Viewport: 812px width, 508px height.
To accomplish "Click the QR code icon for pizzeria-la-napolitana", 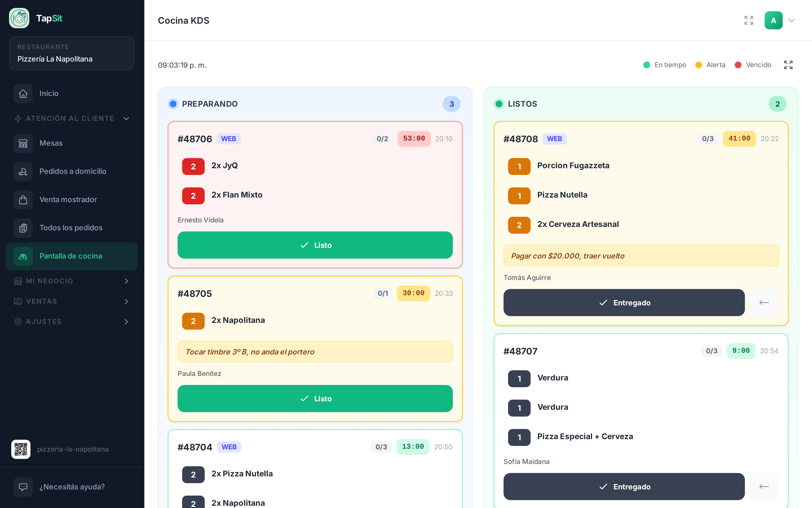I will (x=21, y=449).
